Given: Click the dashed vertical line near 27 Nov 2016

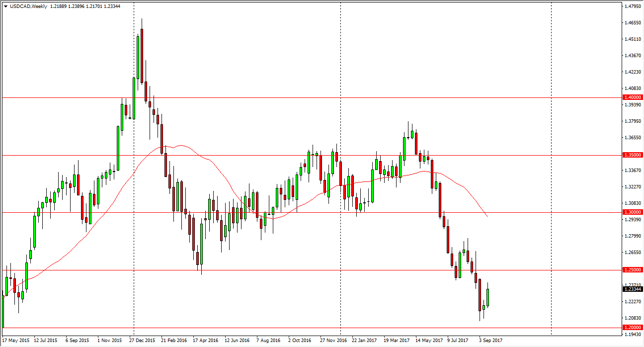Looking at the screenshot, I should 340,199.
